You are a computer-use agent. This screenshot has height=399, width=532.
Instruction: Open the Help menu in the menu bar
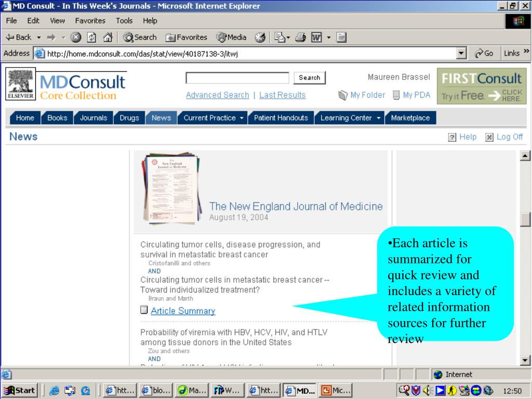(150, 21)
